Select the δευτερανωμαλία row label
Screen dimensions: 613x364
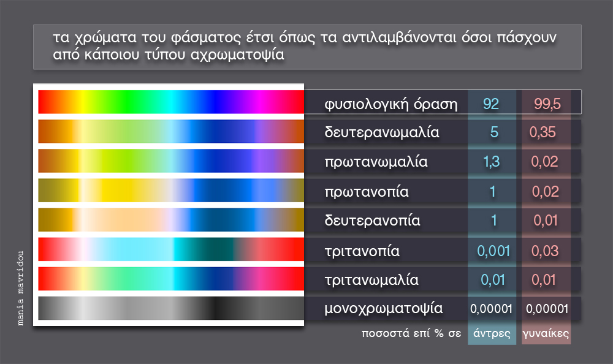pos(382,132)
